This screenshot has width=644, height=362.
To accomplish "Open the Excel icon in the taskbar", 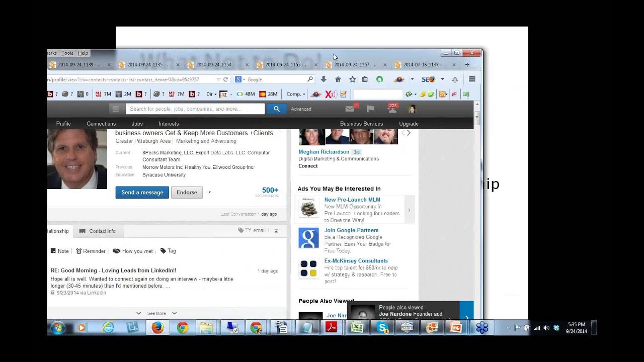I will (x=357, y=328).
